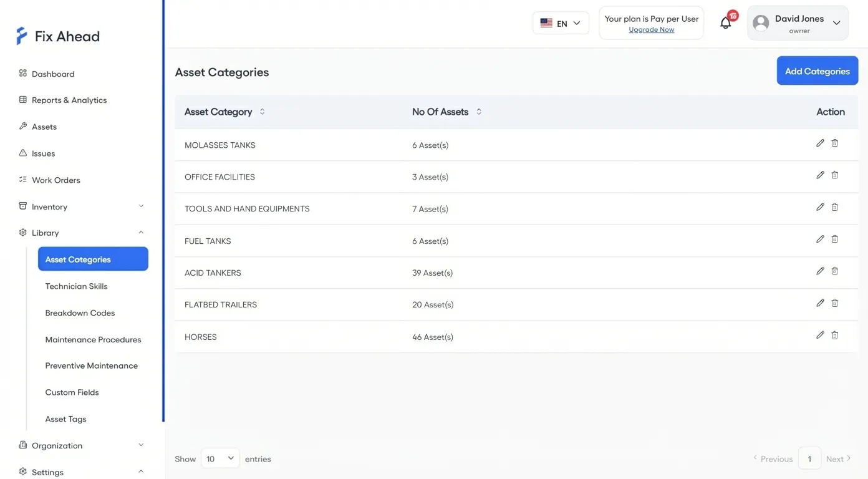Delete the FLATBED TRAILERS category
This screenshot has width=868, height=479.
[x=834, y=303]
